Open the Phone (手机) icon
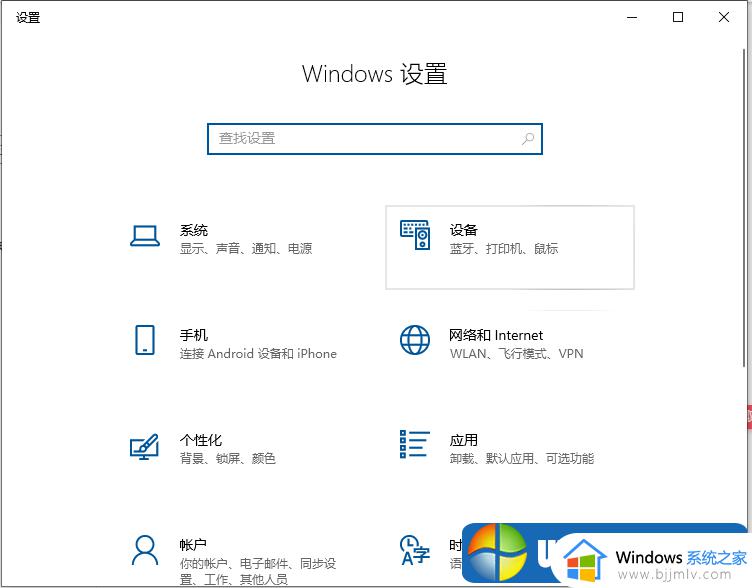752x588 pixels. 145,340
